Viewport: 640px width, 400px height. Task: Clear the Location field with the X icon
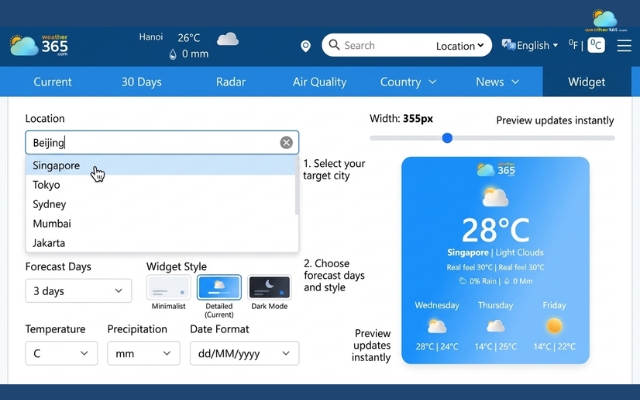coord(286,142)
